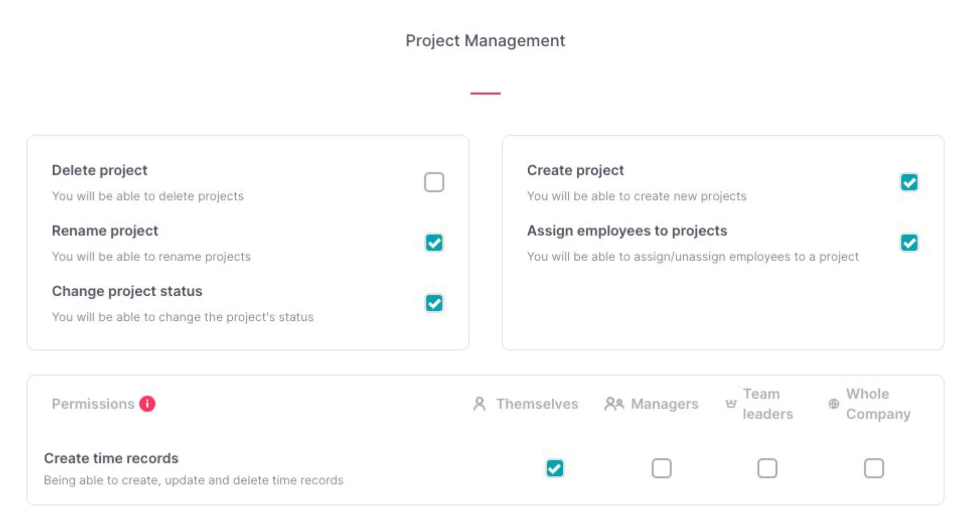Click the Delete project label
The image size is (980, 525).
coord(100,170)
